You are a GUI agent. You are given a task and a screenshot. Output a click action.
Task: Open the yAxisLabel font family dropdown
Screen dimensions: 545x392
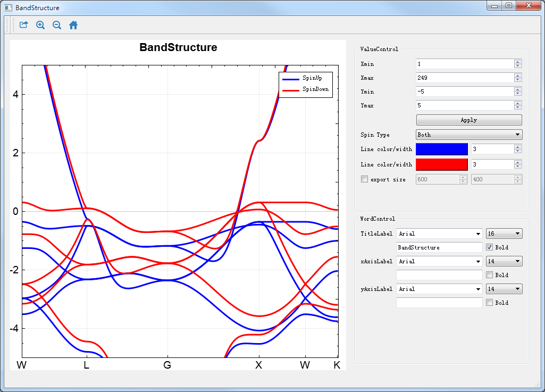(439, 289)
